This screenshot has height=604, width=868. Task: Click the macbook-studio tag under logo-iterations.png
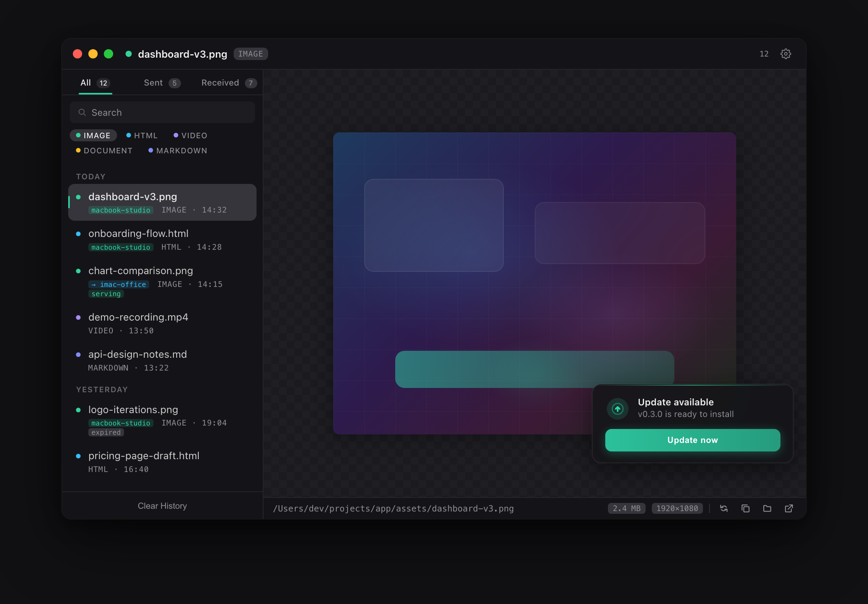click(x=121, y=423)
